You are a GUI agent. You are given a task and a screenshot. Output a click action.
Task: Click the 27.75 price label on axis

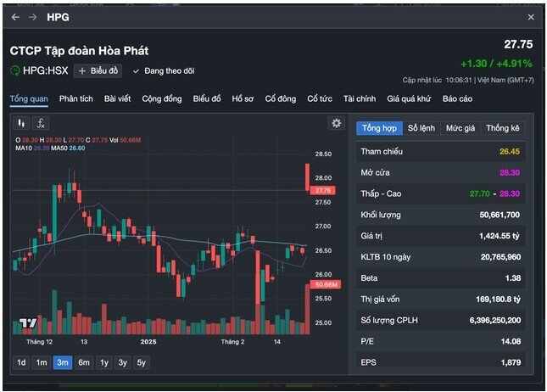tap(323, 190)
